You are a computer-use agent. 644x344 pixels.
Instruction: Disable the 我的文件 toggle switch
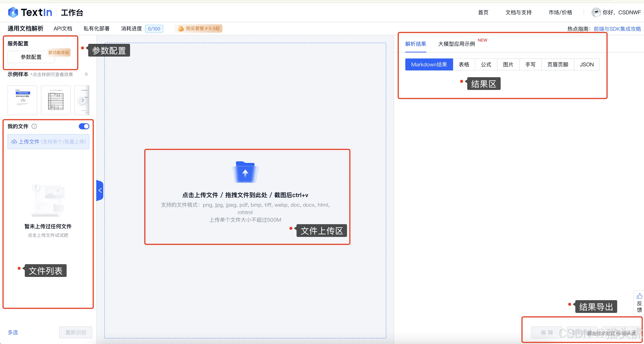coord(84,126)
